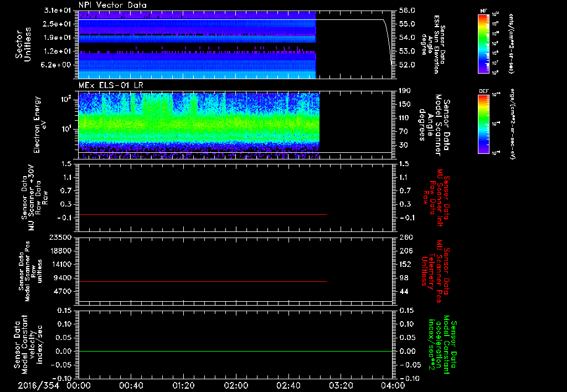The image size is (567, 392).
Task: Click the "00:40" time axis label
Action: [x=131, y=385]
